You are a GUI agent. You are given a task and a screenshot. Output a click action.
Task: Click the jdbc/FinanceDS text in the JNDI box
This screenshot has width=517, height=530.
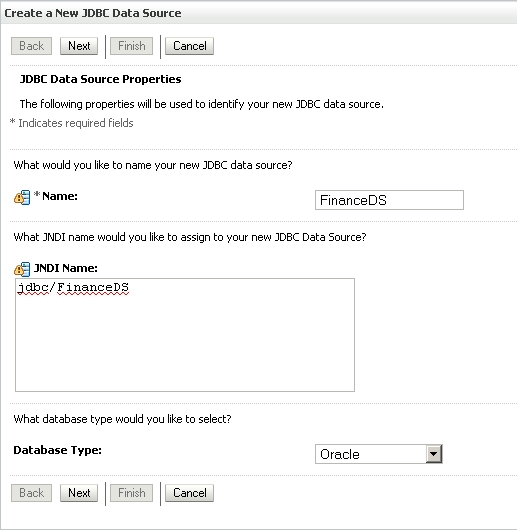coord(73,288)
